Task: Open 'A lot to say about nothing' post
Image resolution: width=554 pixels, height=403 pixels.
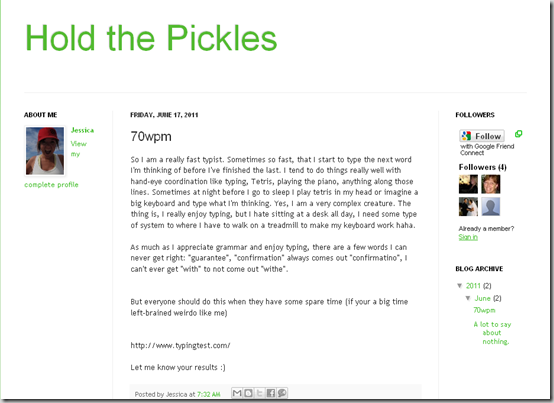Action: pos(493,333)
